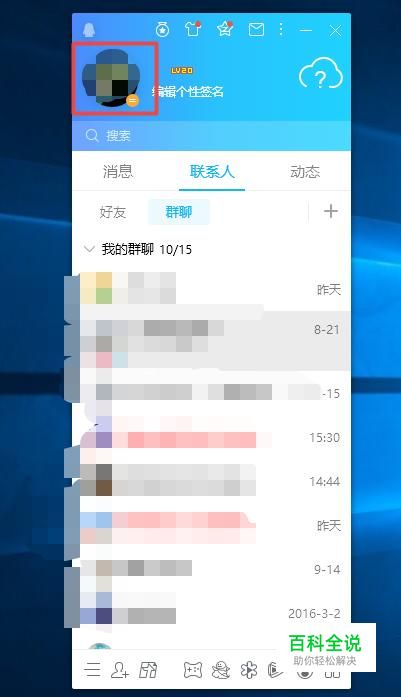Open the mail envelope icon
The height and width of the screenshot is (697, 401).
[x=256, y=30]
